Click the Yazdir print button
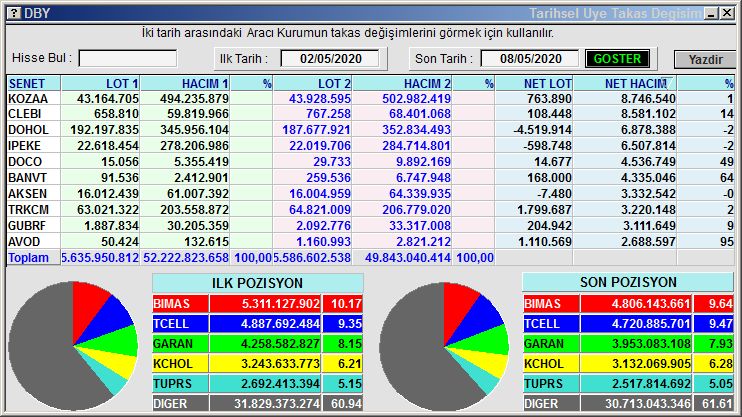Screen dimensions: 742x417 (x=704, y=59)
